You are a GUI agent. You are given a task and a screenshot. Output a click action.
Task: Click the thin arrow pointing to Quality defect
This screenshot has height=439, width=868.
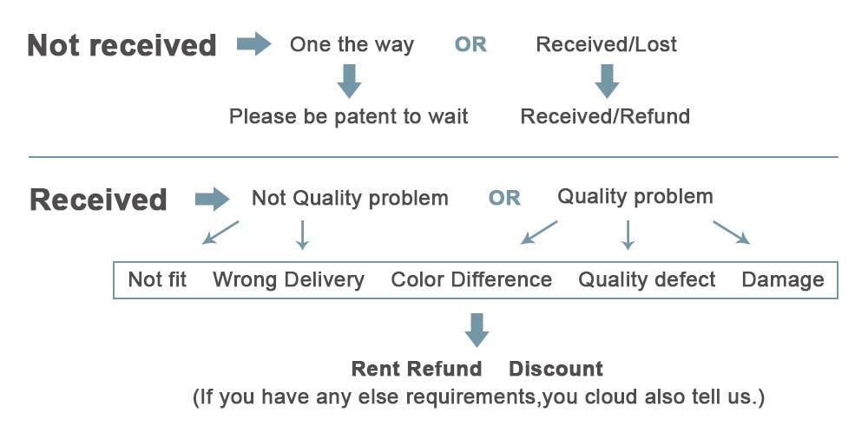click(x=628, y=235)
